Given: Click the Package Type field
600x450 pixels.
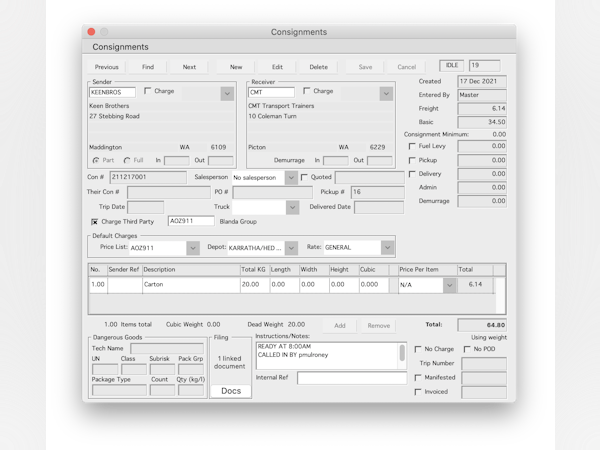Looking at the screenshot, I should (x=119, y=390).
